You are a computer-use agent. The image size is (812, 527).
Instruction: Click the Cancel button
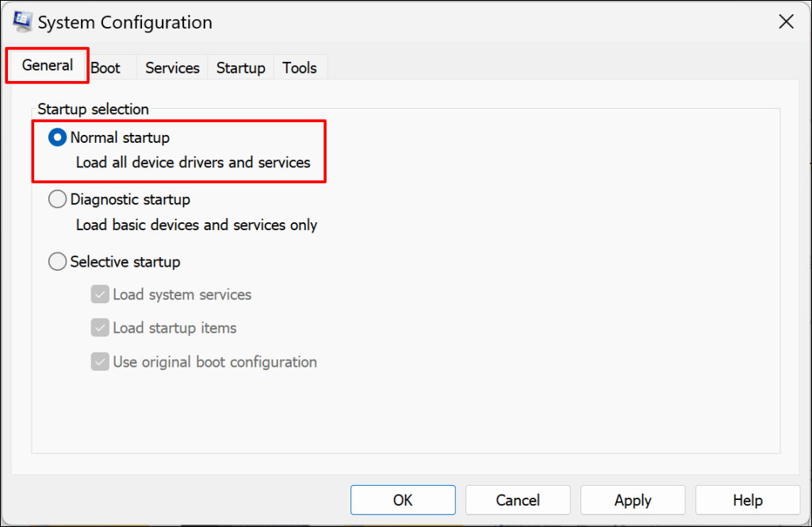pyautogui.click(x=518, y=500)
